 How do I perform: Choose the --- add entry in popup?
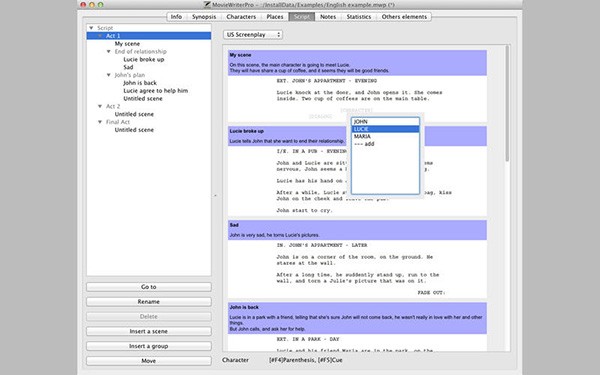pyautogui.click(x=385, y=144)
